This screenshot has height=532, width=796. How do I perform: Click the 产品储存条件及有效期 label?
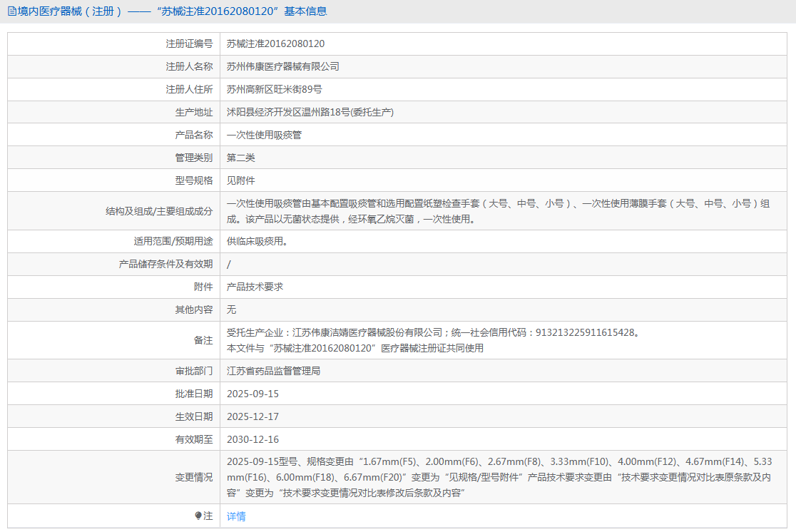[165, 264]
